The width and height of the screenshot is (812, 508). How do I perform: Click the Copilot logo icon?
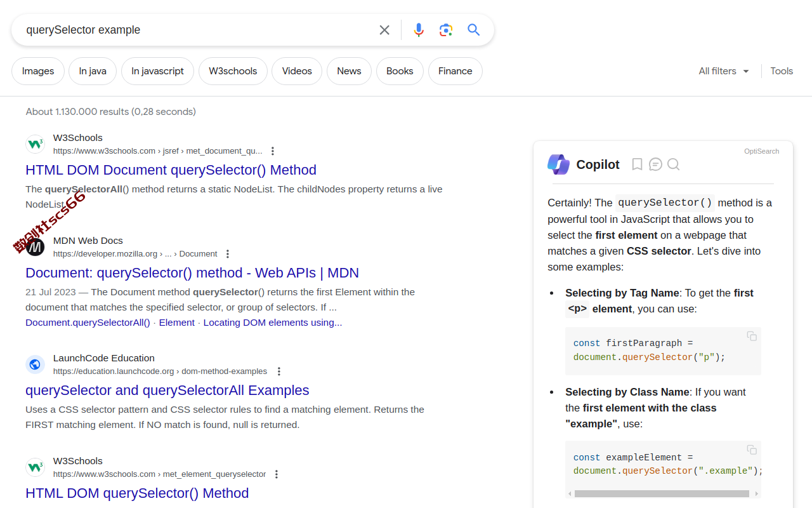pos(558,164)
